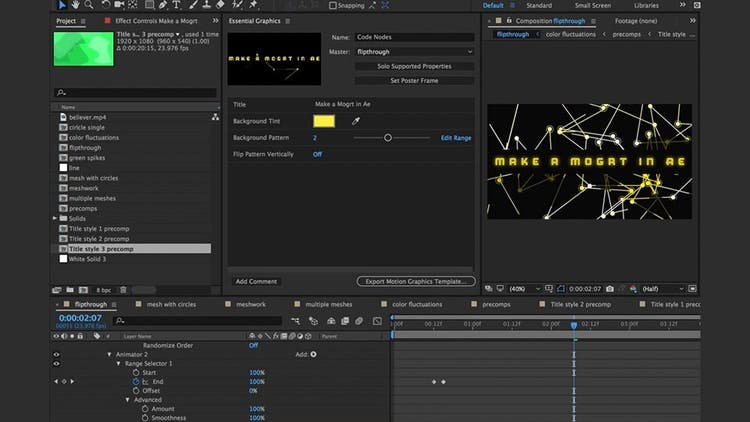
Task: Select the Zoom magnifier tool
Action: click(x=88, y=6)
